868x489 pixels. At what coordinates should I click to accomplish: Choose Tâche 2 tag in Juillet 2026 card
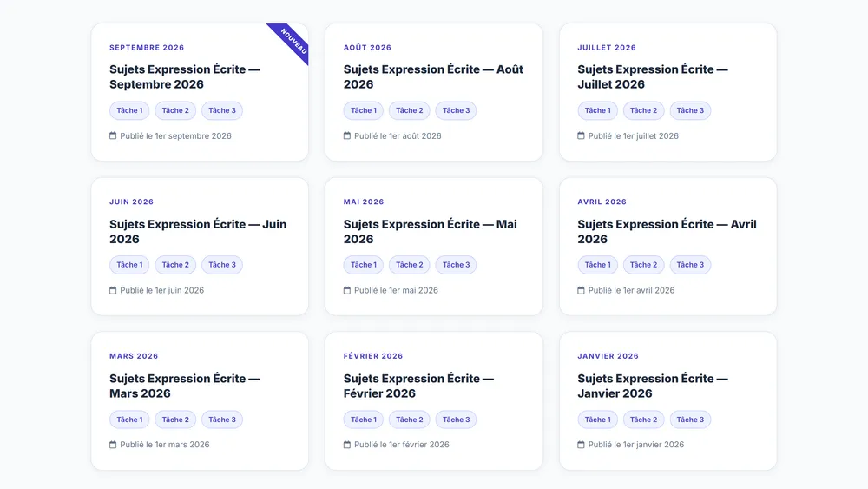point(644,110)
